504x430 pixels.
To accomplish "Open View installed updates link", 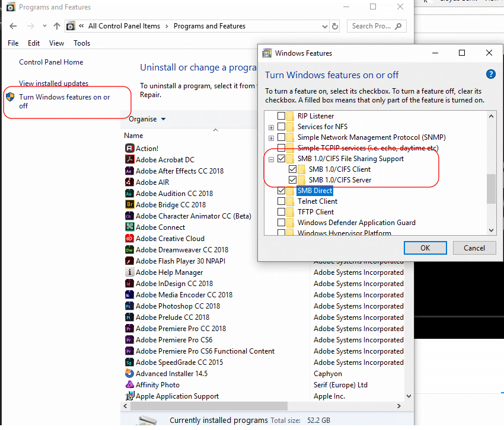I will coord(54,83).
